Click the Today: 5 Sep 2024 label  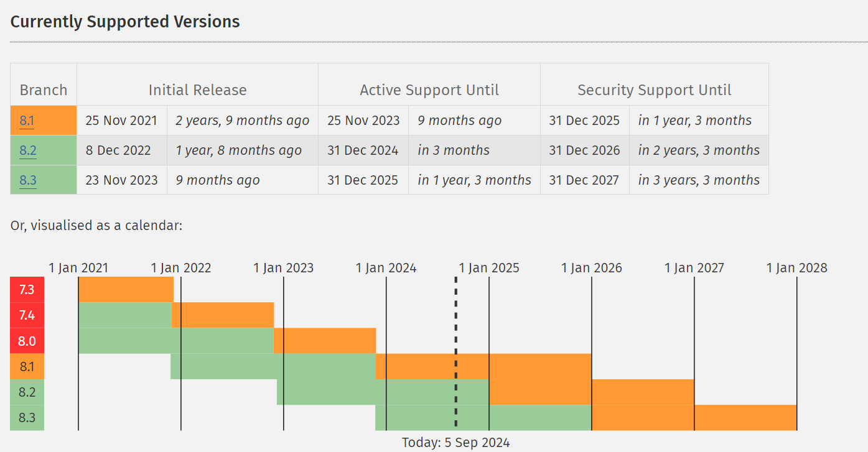click(x=455, y=443)
